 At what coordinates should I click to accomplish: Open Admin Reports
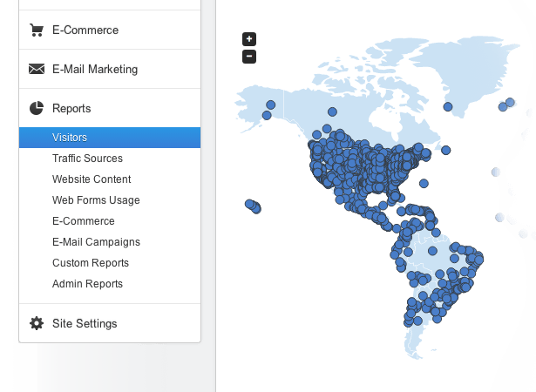point(87,284)
